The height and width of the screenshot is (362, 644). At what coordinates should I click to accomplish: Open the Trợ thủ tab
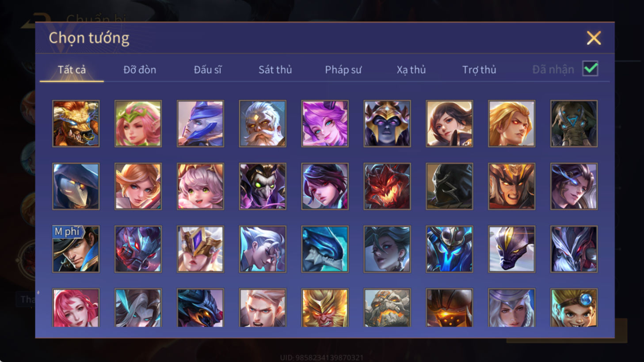pos(479,70)
